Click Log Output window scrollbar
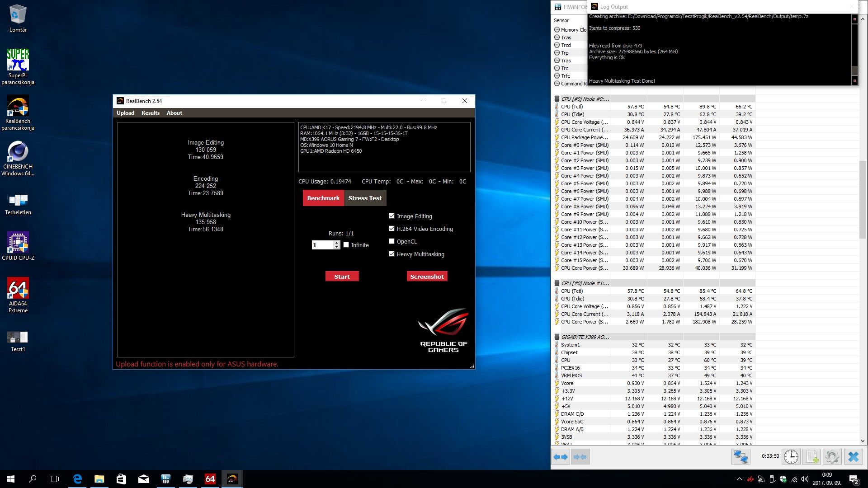 pos(854,50)
